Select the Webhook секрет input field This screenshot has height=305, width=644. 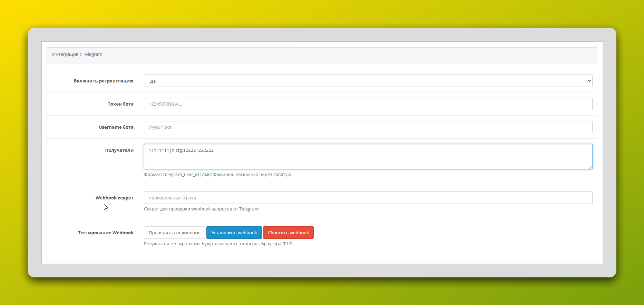coord(368,198)
